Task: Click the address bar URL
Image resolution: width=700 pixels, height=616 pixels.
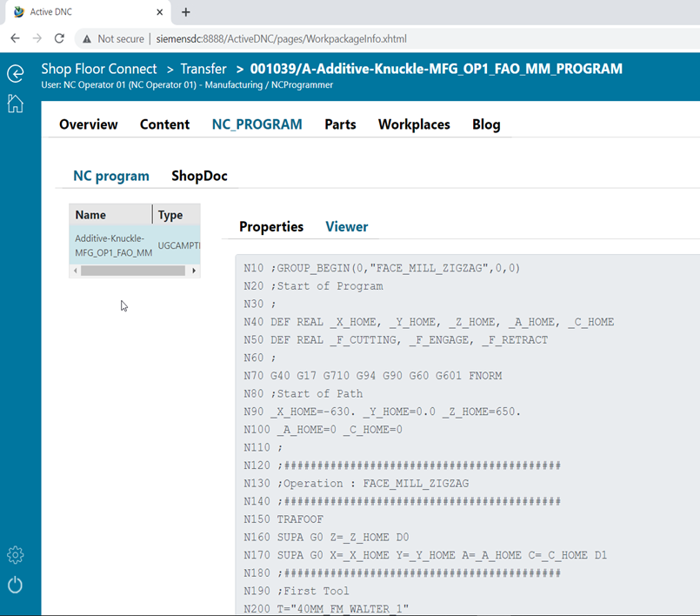Action: (281, 39)
